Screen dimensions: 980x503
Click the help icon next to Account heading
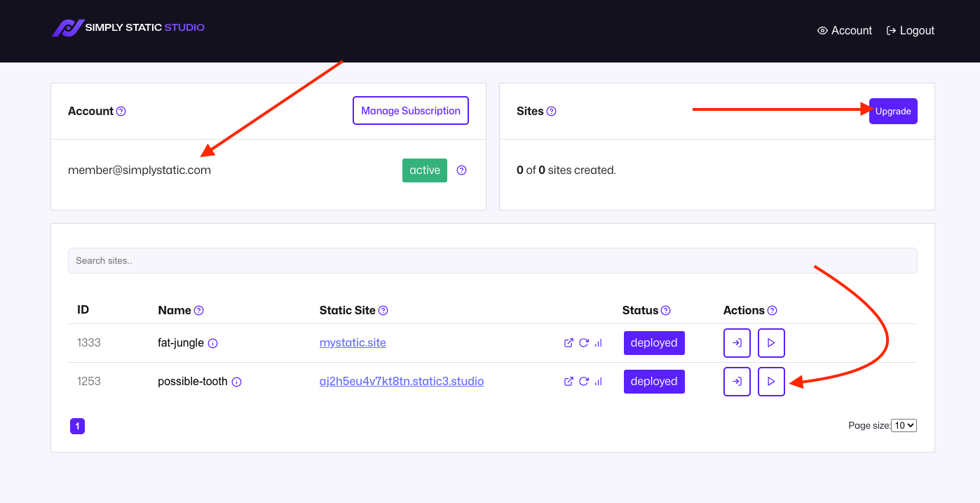coord(121,111)
